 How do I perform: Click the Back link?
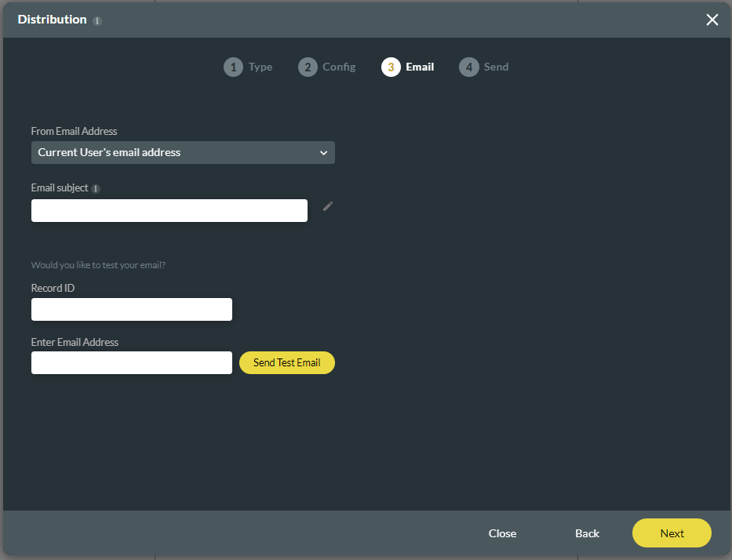587,533
